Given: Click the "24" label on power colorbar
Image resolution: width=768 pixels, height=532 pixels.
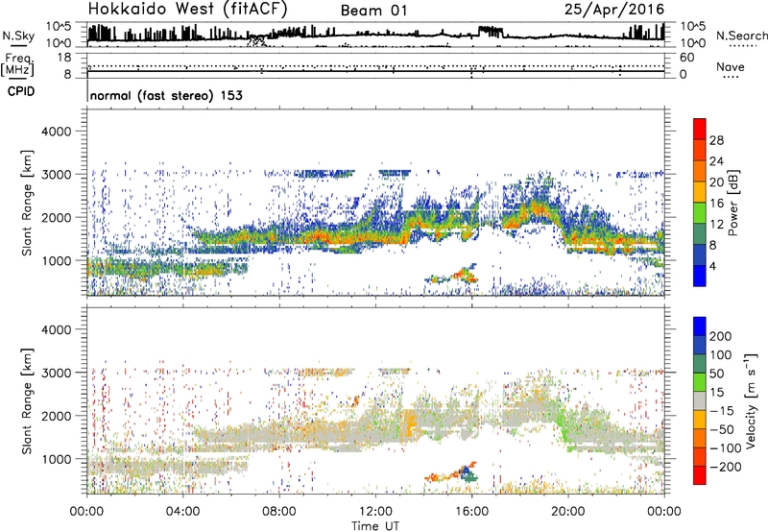Looking at the screenshot, I should 716,161.
